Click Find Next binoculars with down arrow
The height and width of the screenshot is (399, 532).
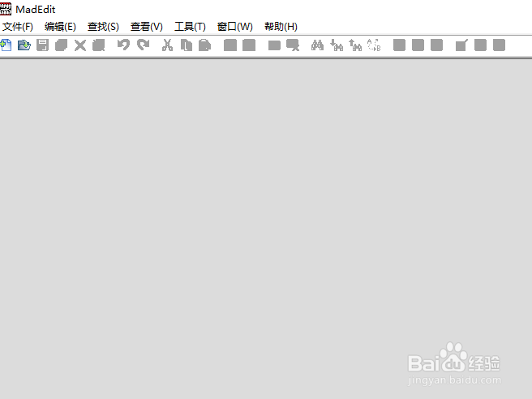pyautogui.click(x=337, y=45)
